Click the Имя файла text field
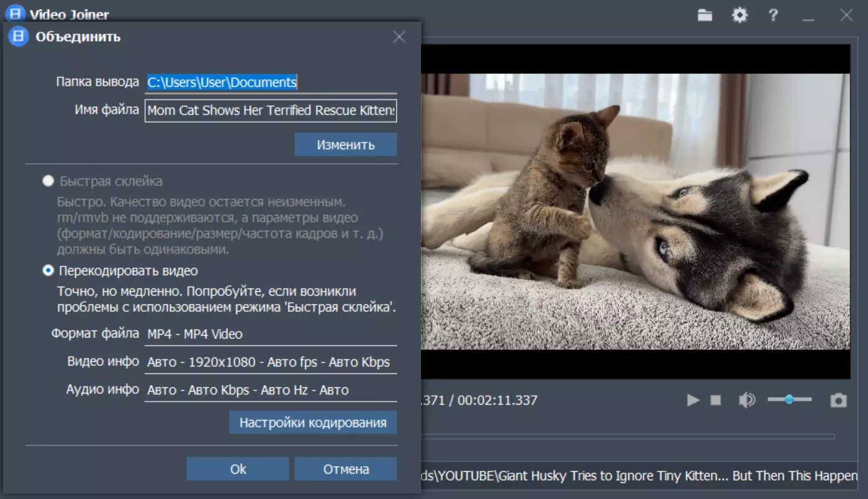The image size is (868, 499). point(271,111)
